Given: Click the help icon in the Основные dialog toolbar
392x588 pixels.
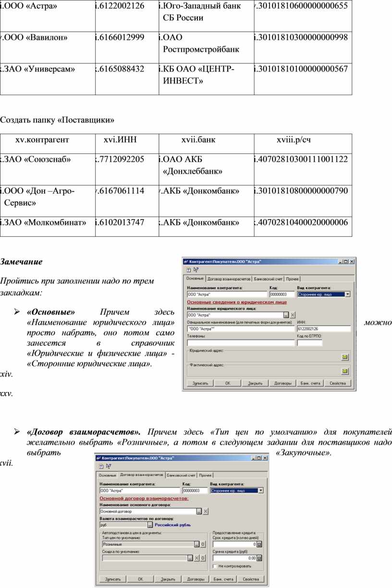Looking at the screenshot, I should pyautogui.click(x=188, y=270).
